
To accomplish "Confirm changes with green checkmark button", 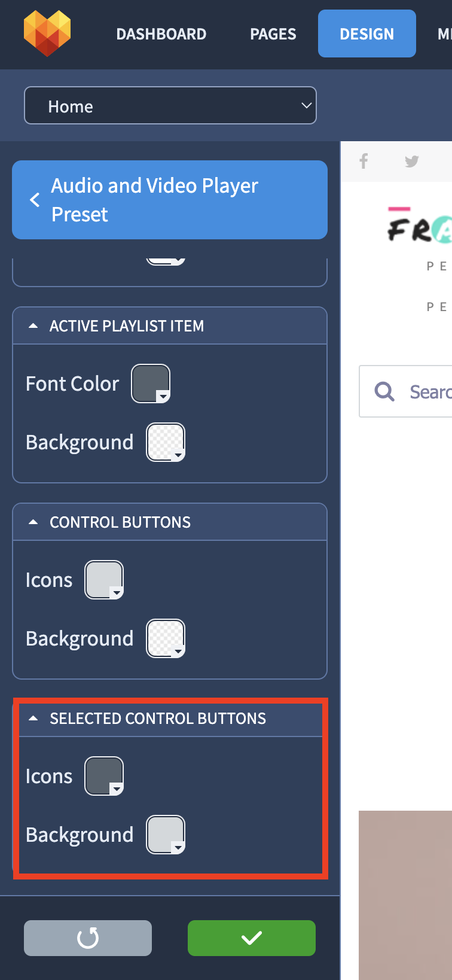I will [252, 938].
